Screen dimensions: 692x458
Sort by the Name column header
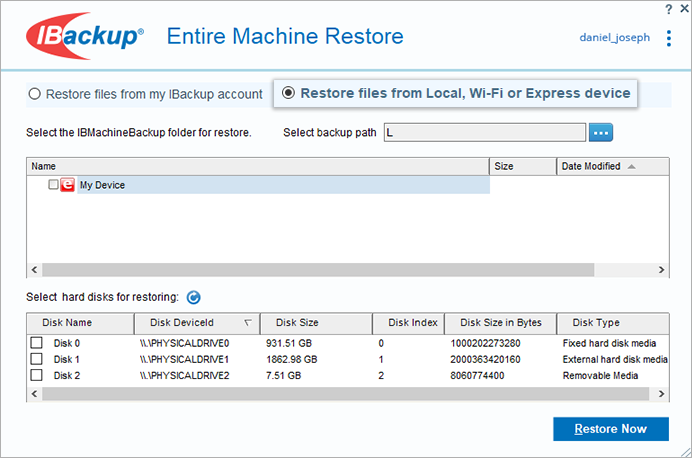coord(258,166)
